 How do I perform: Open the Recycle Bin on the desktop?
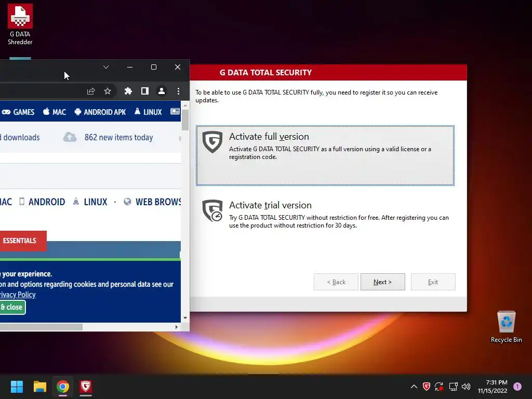506,327
